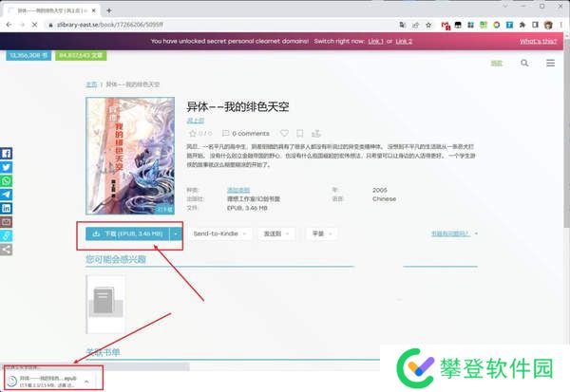Viewport: 570px width, 392px height.
Task: Share the page on Facebook
Action: click(x=7, y=154)
